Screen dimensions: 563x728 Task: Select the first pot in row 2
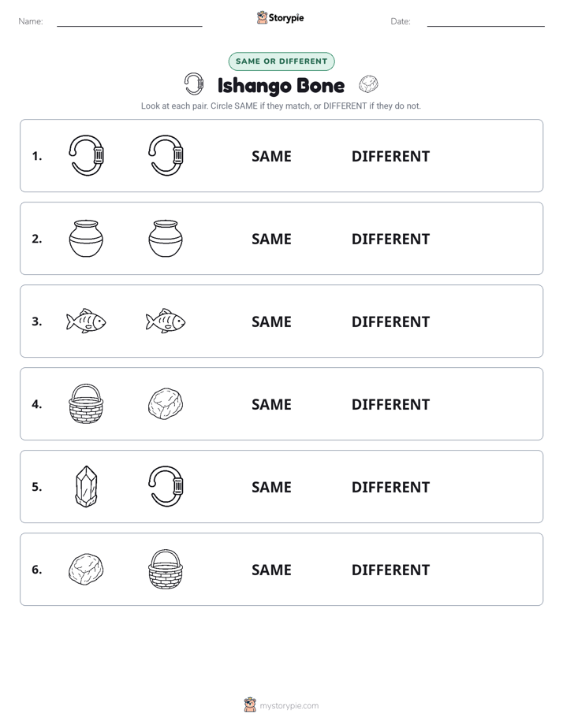[86, 239]
